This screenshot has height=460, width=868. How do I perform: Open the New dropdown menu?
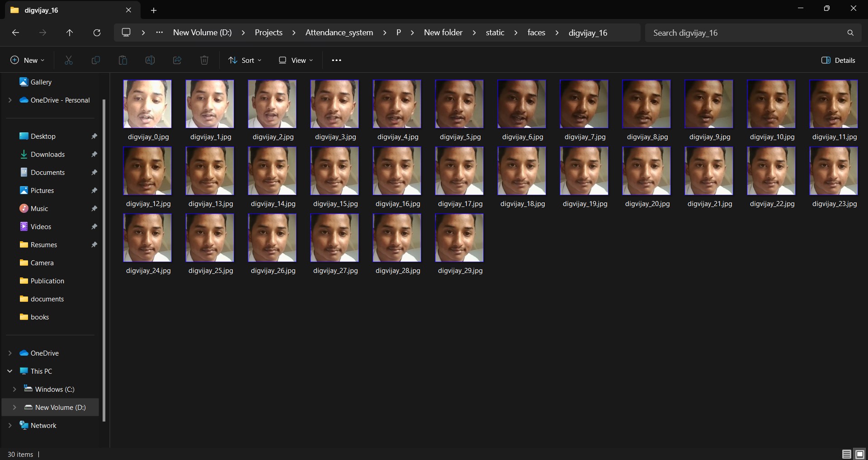[x=26, y=60]
